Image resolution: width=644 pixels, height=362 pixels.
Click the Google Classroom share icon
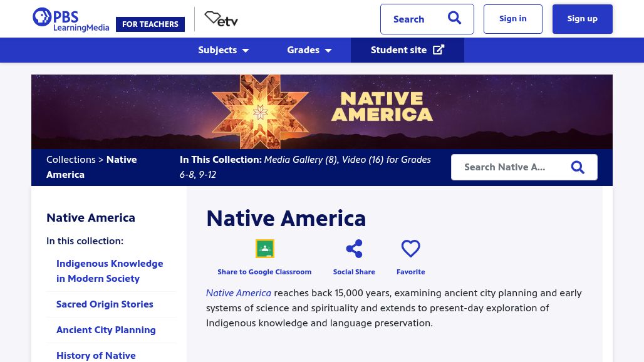click(x=264, y=249)
